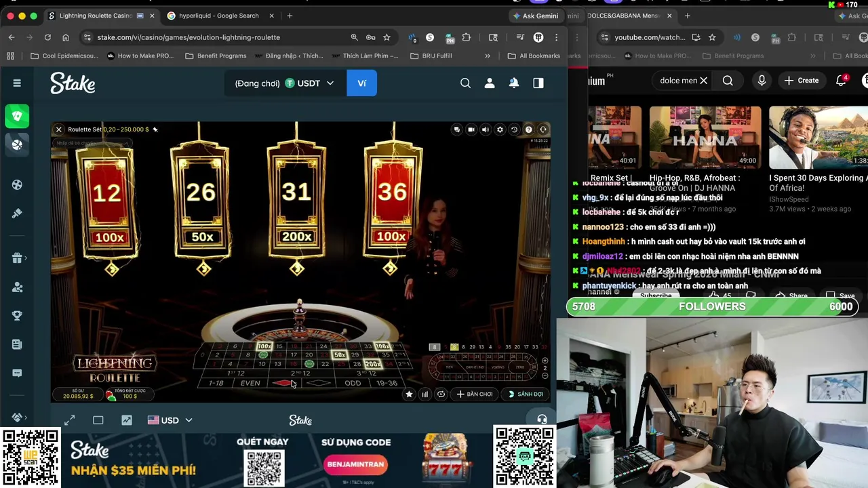Close the Roulette Sét game table
The image size is (868, 488).
pyautogui.click(x=58, y=129)
